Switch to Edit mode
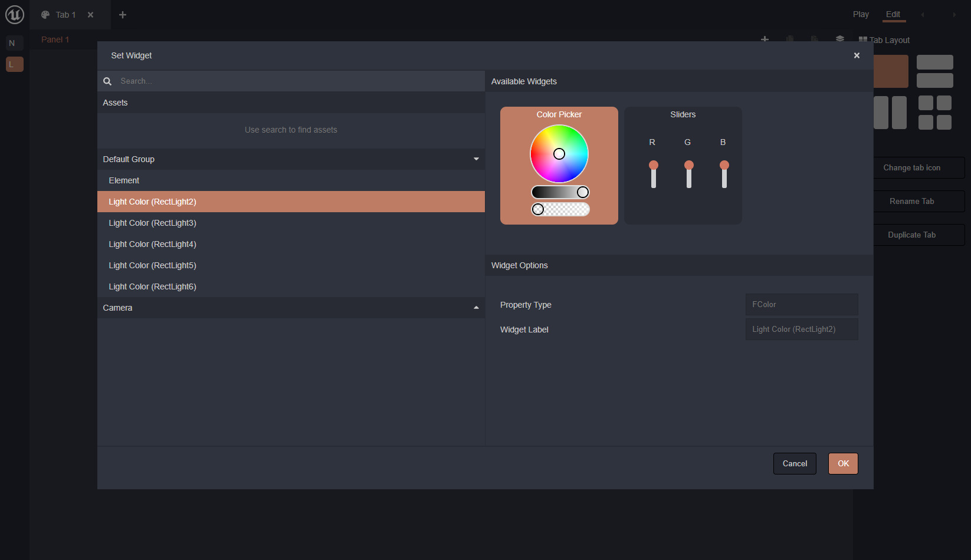 pyautogui.click(x=893, y=14)
